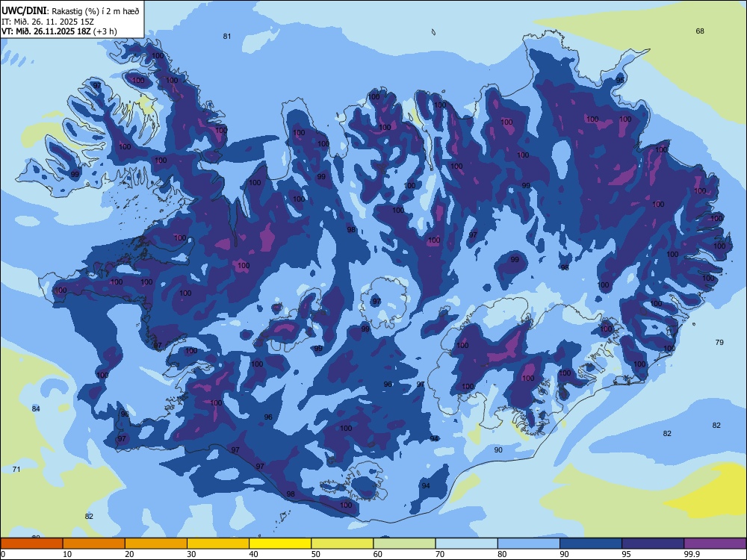Select the '30' legend scale label

[x=191, y=554]
